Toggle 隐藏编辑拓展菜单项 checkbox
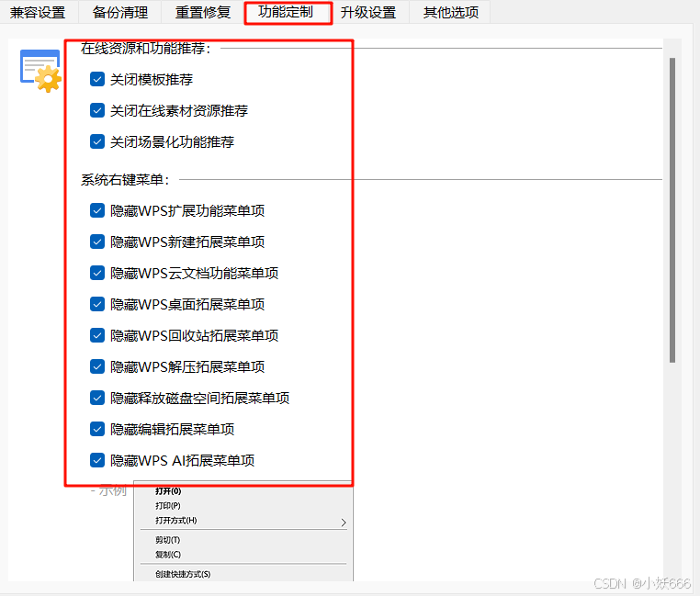 pyautogui.click(x=97, y=429)
